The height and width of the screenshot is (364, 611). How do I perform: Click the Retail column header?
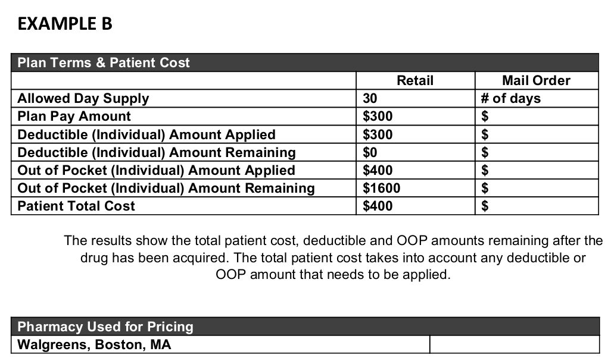[416, 80]
